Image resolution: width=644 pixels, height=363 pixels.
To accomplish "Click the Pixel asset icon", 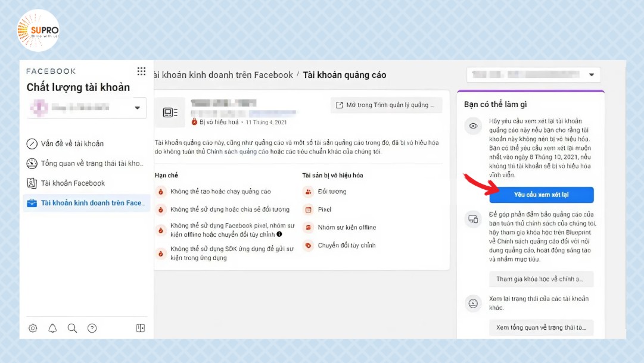I will tap(308, 209).
